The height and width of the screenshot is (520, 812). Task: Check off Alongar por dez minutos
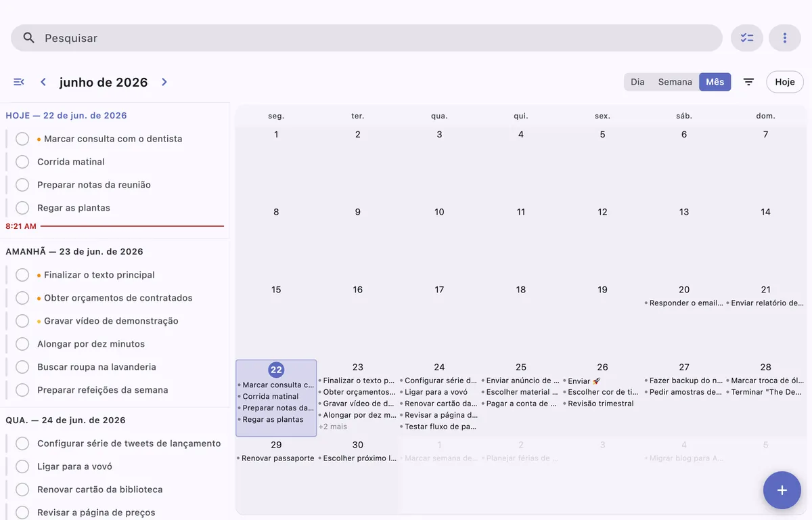pos(22,344)
